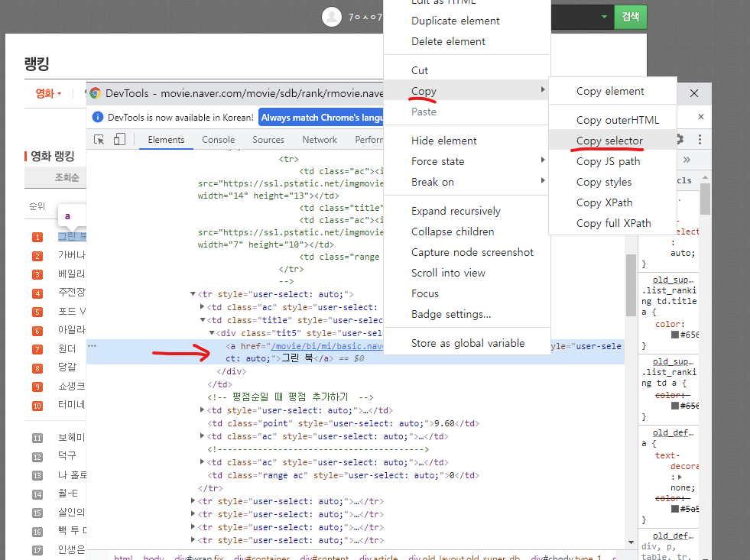Open DevTools settings gear icon
The width and height of the screenshot is (750, 560).
pyautogui.click(x=680, y=139)
